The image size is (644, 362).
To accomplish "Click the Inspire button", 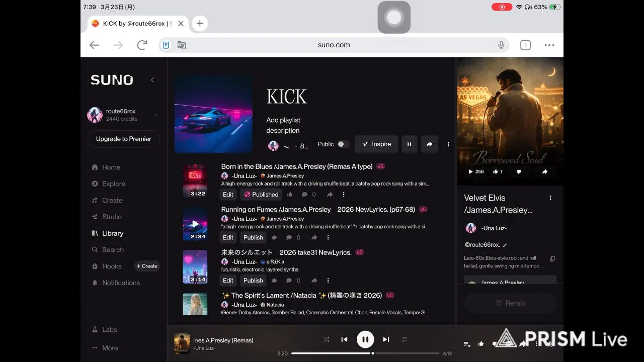I will tap(376, 144).
